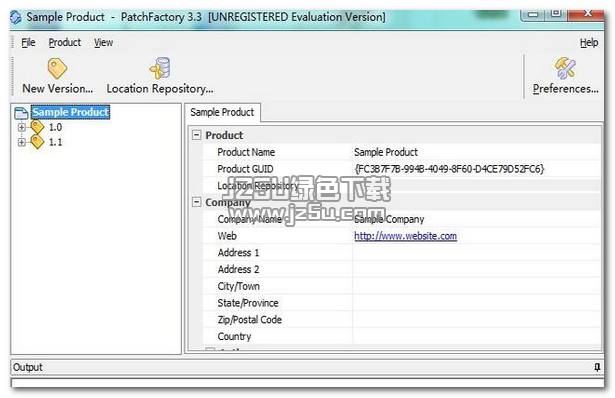The image size is (615, 398).
Task: Select the Sample Product tab
Action: pyautogui.click(x=222, y=113)
